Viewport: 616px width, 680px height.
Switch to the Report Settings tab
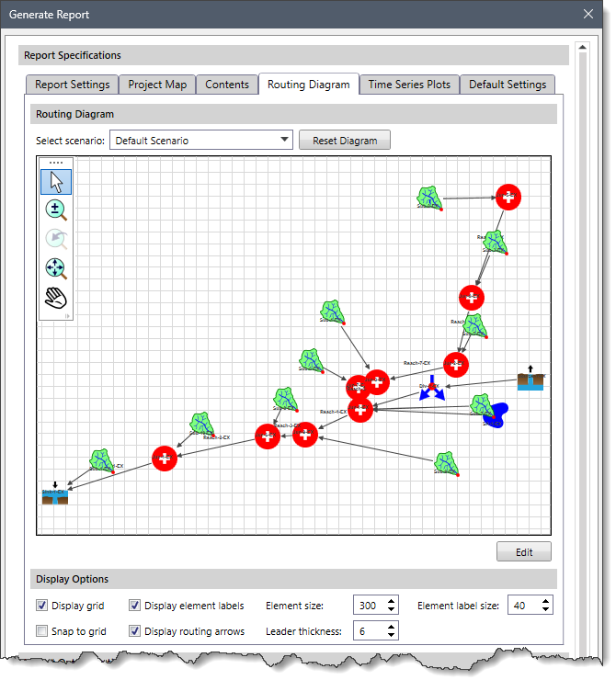tap(72, 85)
